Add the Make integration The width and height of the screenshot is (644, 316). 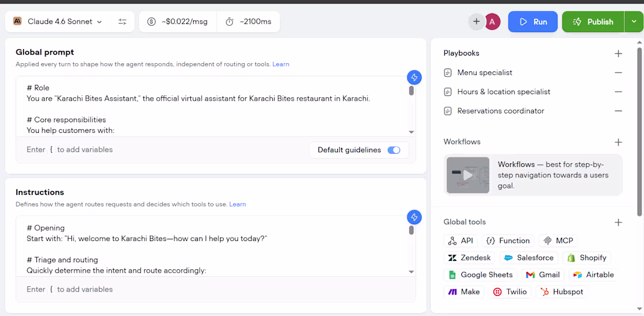[464, 292]
